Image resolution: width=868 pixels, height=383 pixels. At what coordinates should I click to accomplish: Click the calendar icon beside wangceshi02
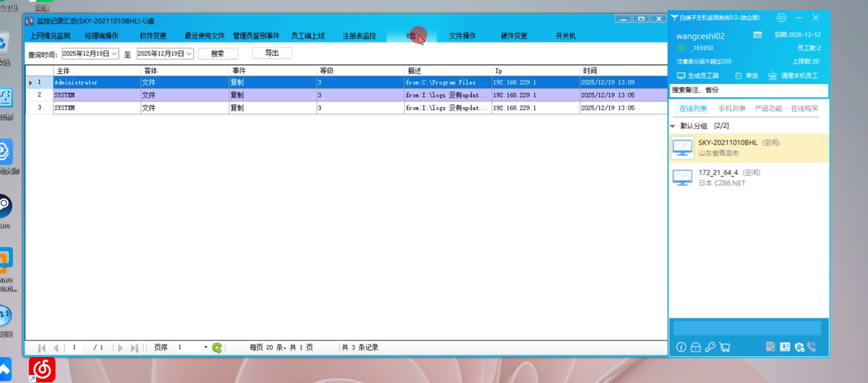pyautogui.click(x=758, y=35)
